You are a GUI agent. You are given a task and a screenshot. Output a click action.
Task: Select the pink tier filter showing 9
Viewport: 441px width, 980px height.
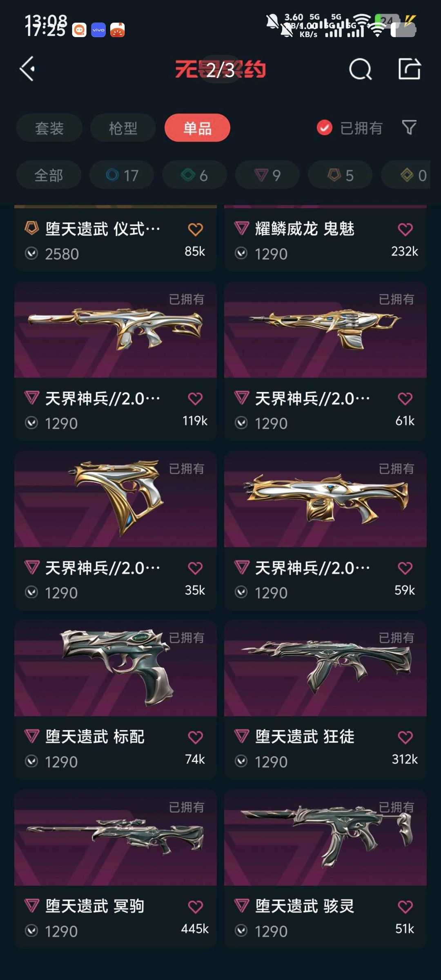(x=267, y=175)
